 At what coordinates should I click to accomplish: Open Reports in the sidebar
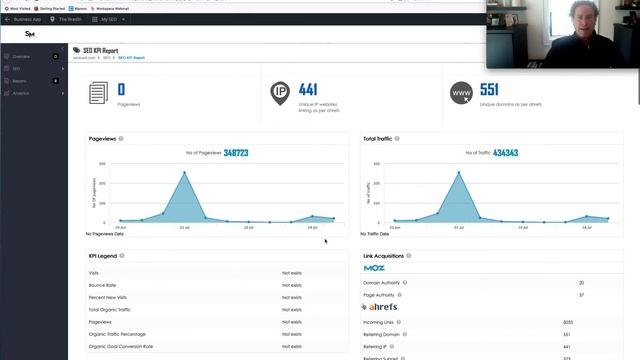point(19,81)
